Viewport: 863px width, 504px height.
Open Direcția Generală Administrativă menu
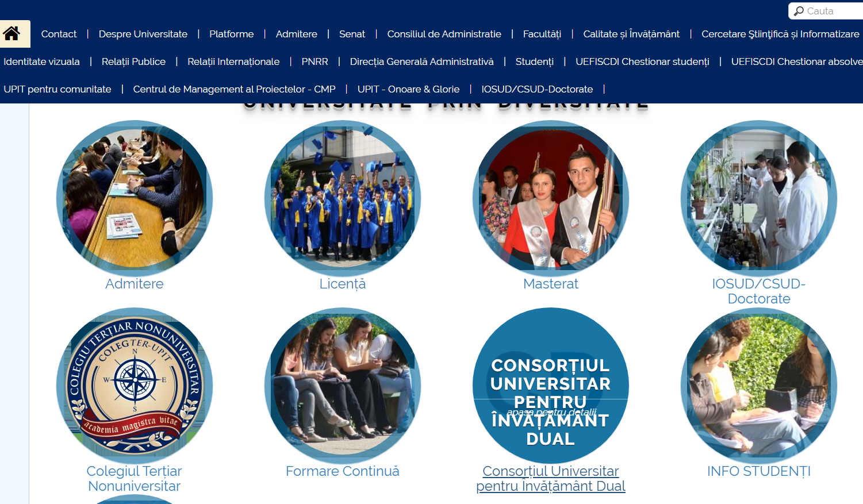coord(421,61)
